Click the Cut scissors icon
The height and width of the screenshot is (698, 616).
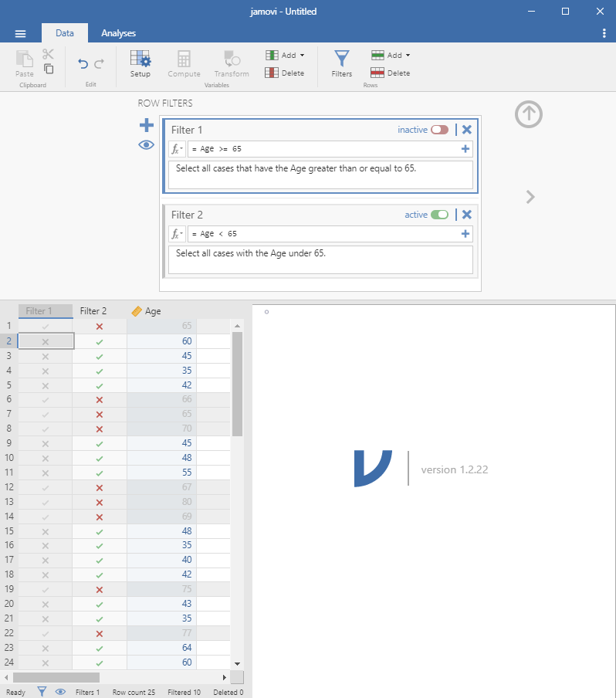tap(48, 54)
